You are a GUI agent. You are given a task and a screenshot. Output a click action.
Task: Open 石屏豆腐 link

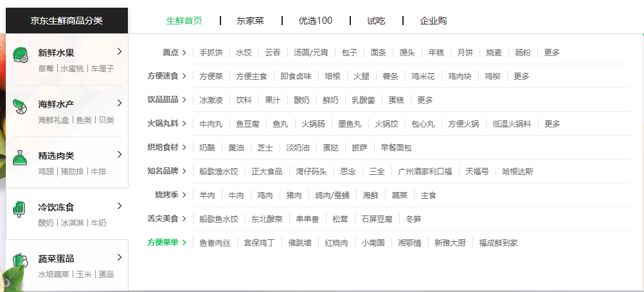tap(377, 219)
